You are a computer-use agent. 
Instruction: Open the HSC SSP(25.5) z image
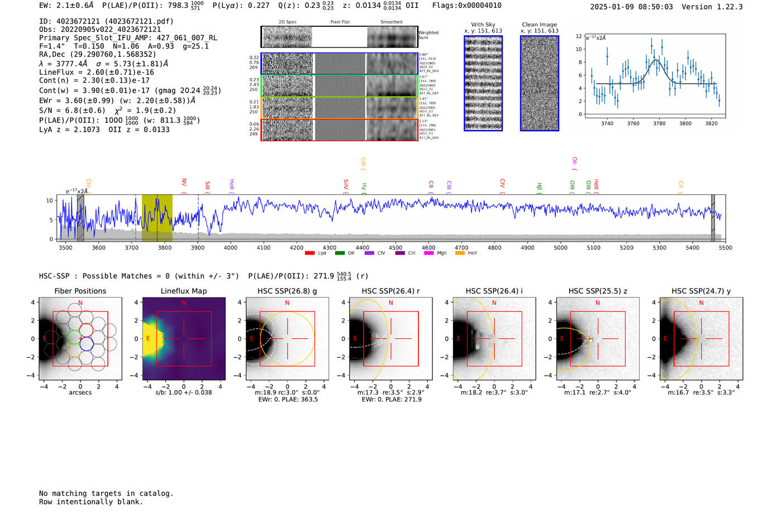coord(598,339)
